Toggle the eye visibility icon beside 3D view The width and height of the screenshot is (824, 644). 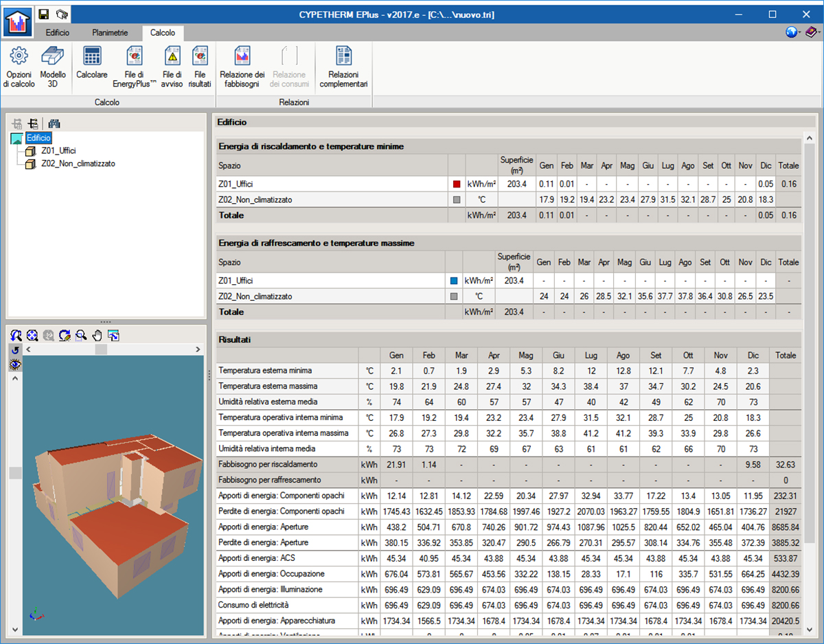[x=15, y=365]
